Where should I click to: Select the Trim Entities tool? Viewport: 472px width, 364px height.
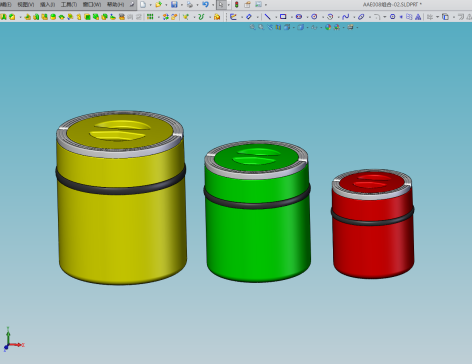(x=430, y=17)
